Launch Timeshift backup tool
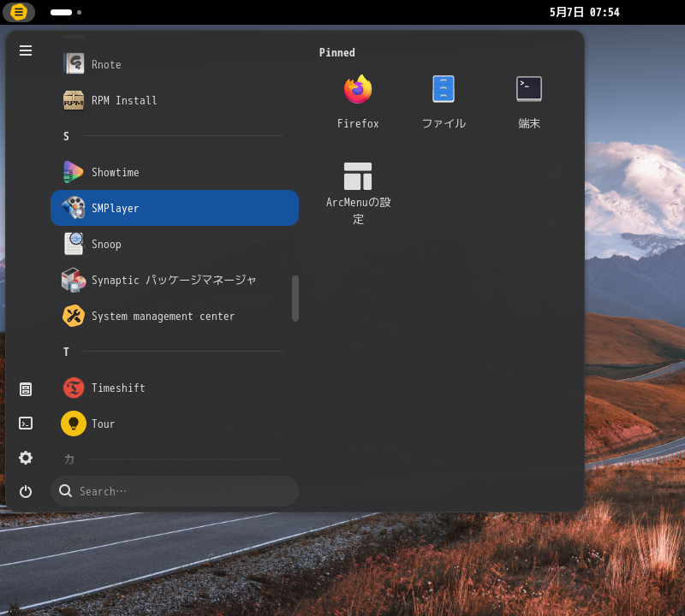685x616 pixels. (175, 388)
